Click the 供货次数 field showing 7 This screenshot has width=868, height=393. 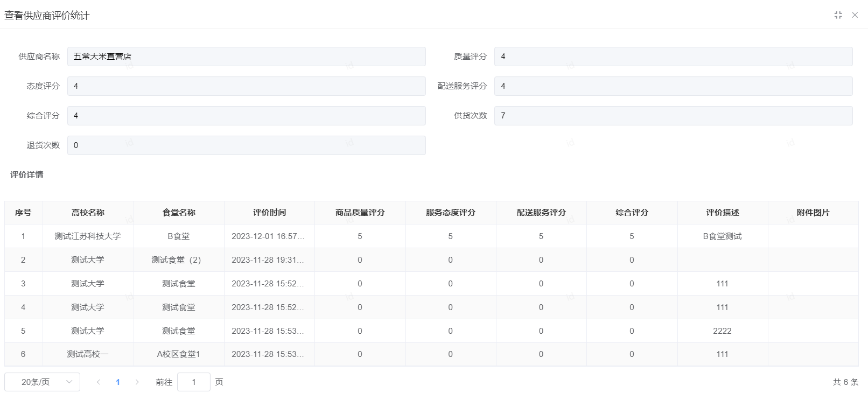pos(673,116)
